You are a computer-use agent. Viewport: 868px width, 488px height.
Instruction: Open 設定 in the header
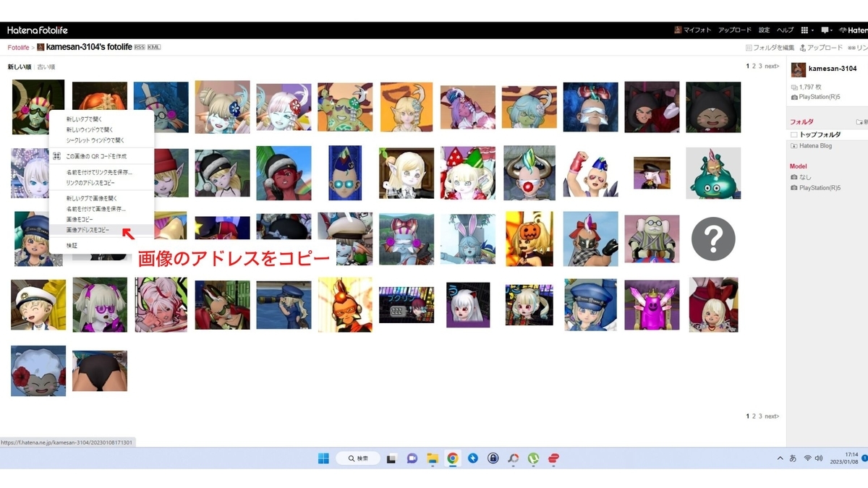(x=764, y=30)
